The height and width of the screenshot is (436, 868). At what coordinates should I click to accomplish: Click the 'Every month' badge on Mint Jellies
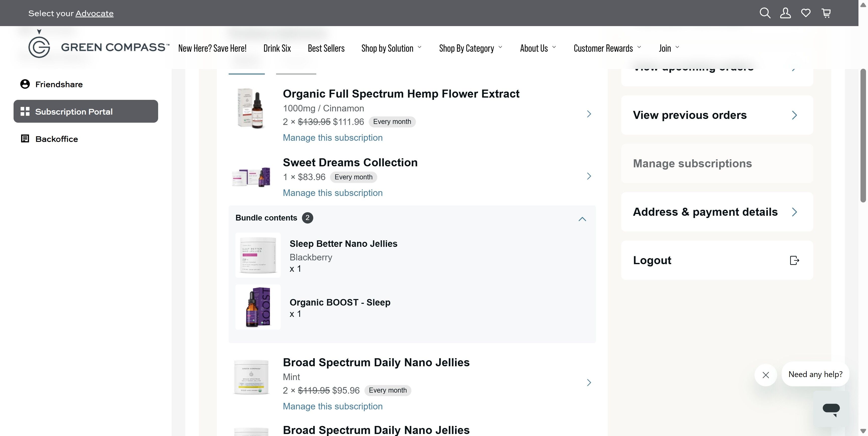pyautogui.click(x=388, y=390)
